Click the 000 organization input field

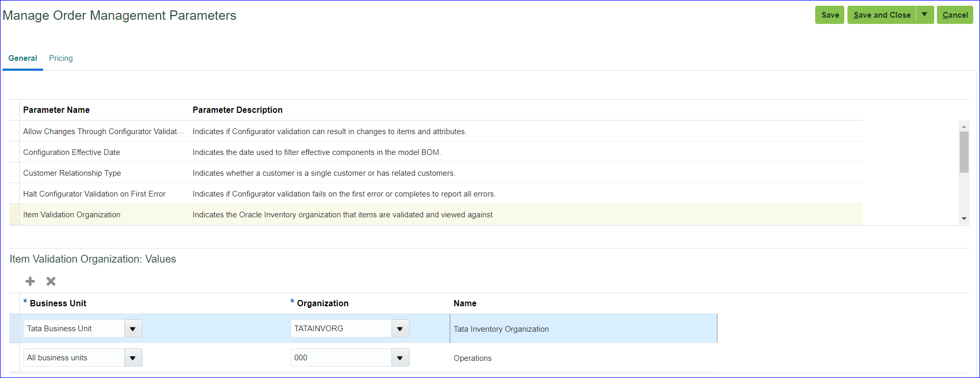click(x=341, y=358)
